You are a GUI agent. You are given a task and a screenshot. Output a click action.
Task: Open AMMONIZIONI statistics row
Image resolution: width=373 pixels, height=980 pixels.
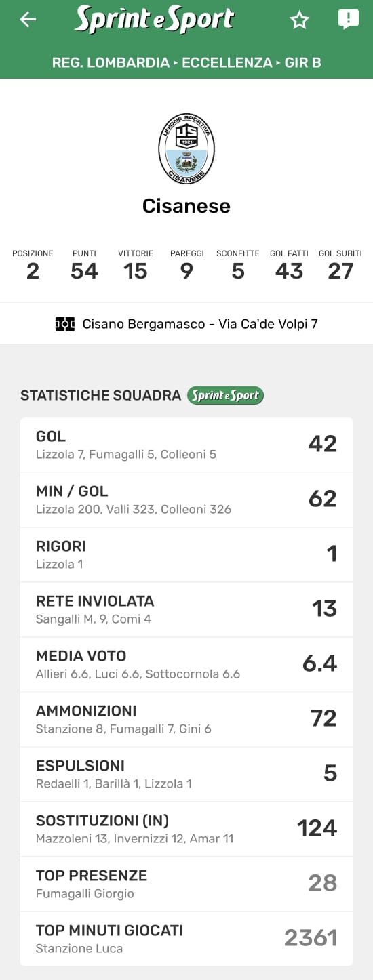pos(186,719)
